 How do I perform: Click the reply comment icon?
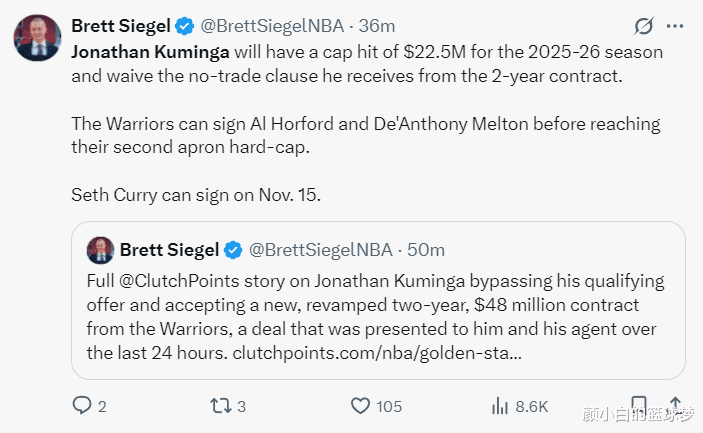82,406
